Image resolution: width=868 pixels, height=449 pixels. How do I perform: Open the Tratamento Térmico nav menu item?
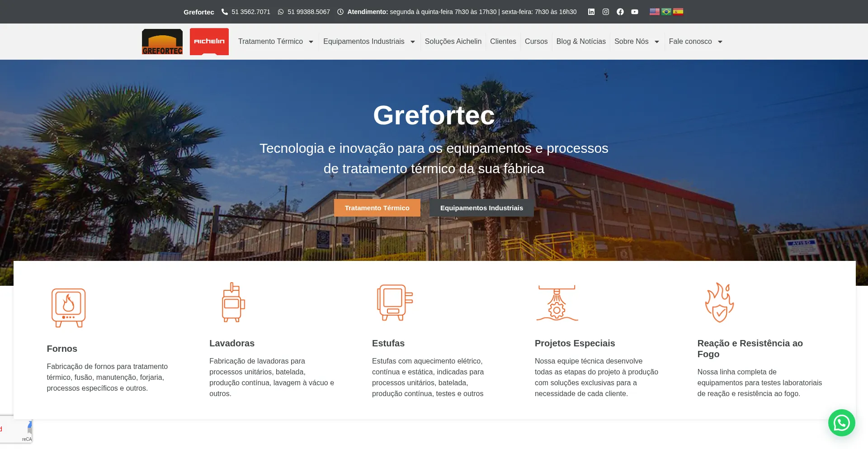point(270,42)
